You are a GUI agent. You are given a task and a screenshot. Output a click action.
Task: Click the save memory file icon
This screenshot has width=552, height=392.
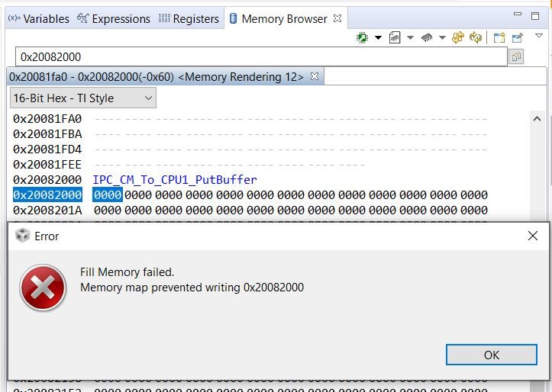395,37
